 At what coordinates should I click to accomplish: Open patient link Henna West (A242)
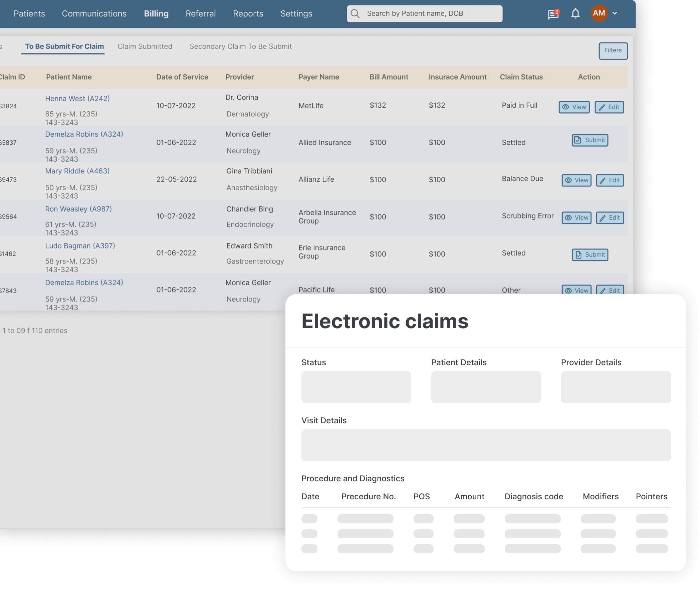[77, 98]
